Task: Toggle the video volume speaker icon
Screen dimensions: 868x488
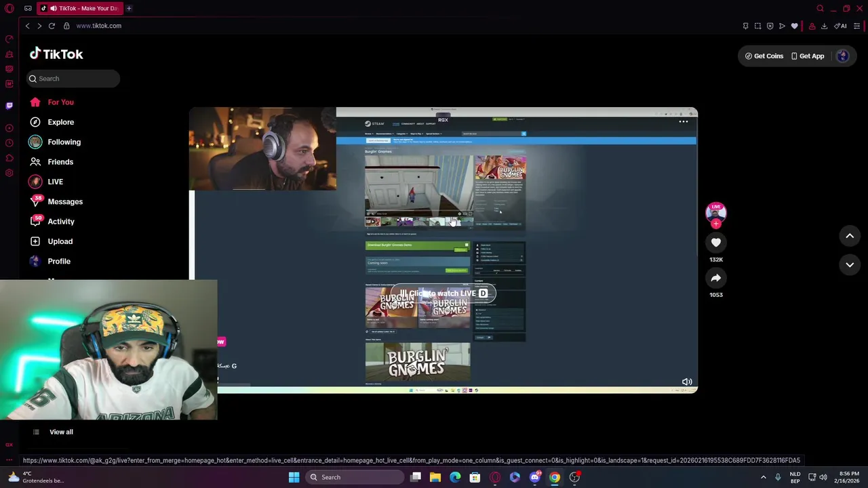Action: click(687, 382)
